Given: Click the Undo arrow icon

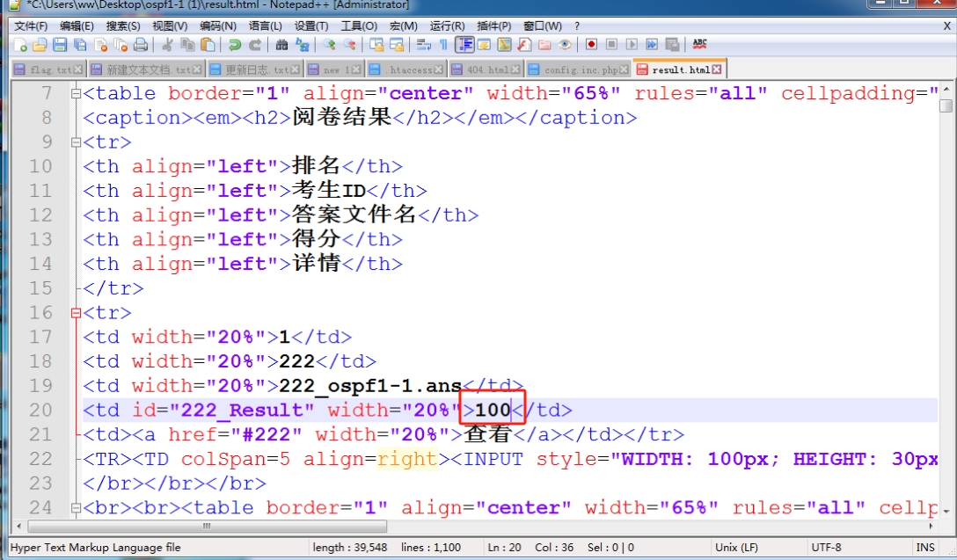Looking at the screenshot, I should click(234, 45).
